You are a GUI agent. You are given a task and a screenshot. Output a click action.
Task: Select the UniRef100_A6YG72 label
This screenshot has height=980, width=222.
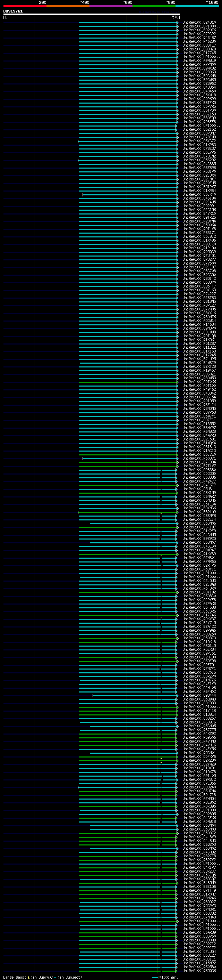199,141
